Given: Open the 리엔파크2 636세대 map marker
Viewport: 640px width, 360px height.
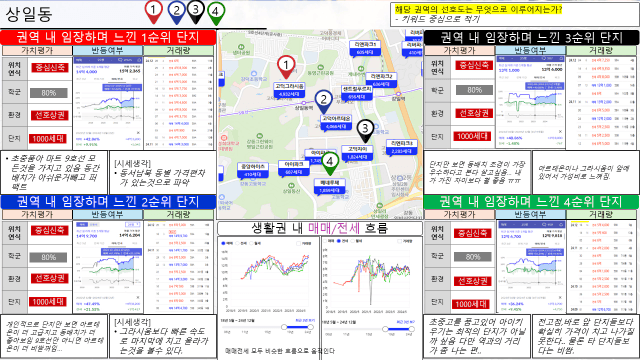Looking at the screenshot, I should pos(381,80).
